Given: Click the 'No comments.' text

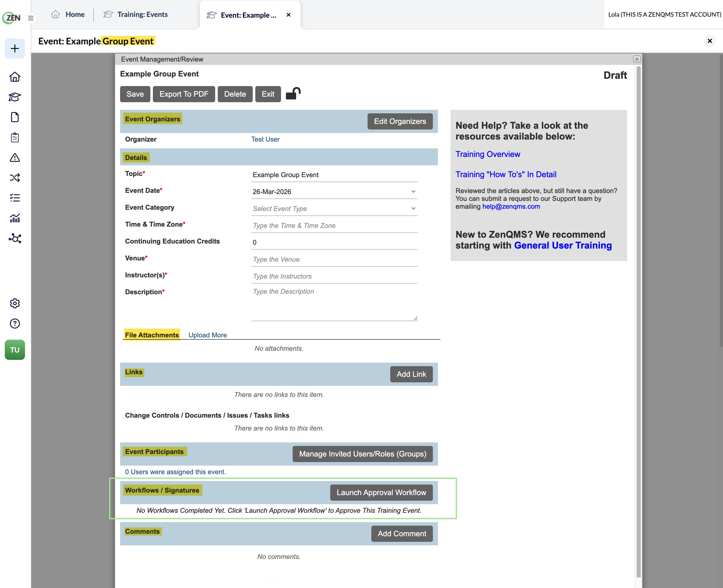Looking at the screenshot, I should point(279,556).
